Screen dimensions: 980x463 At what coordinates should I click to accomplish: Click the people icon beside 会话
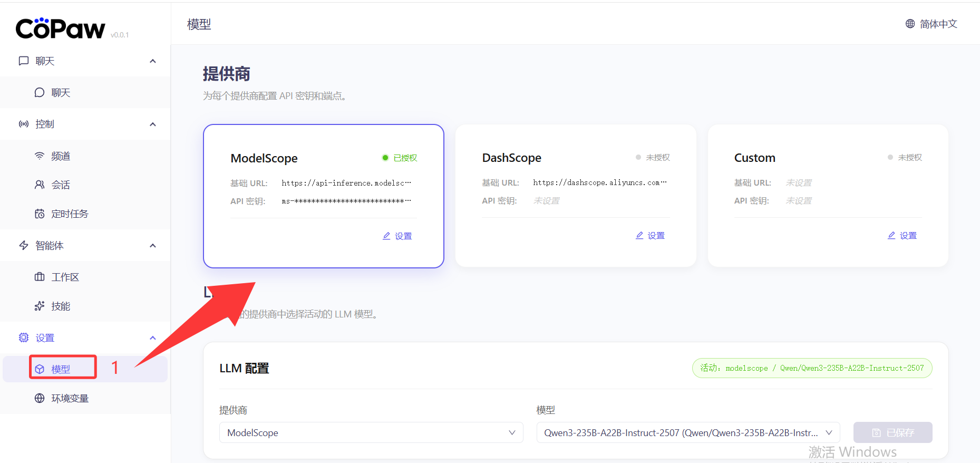pyautogui.click(x=40, y=185)
